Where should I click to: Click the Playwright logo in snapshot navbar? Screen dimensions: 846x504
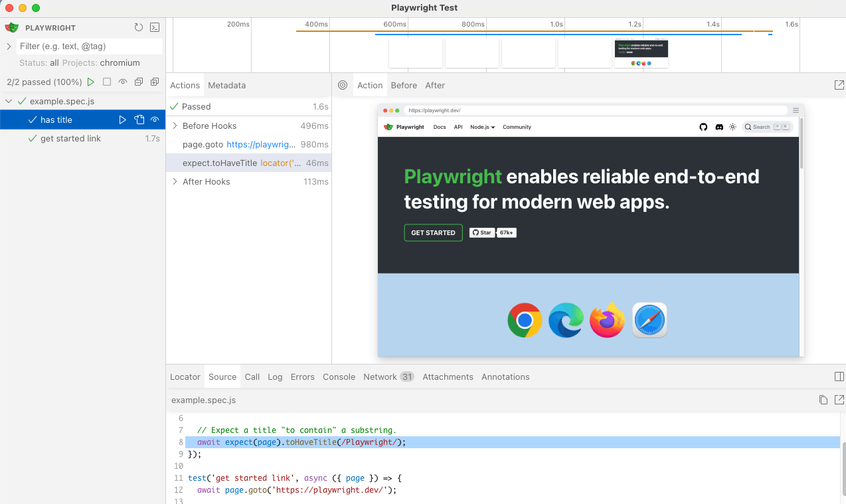click(x=404, y=127)
